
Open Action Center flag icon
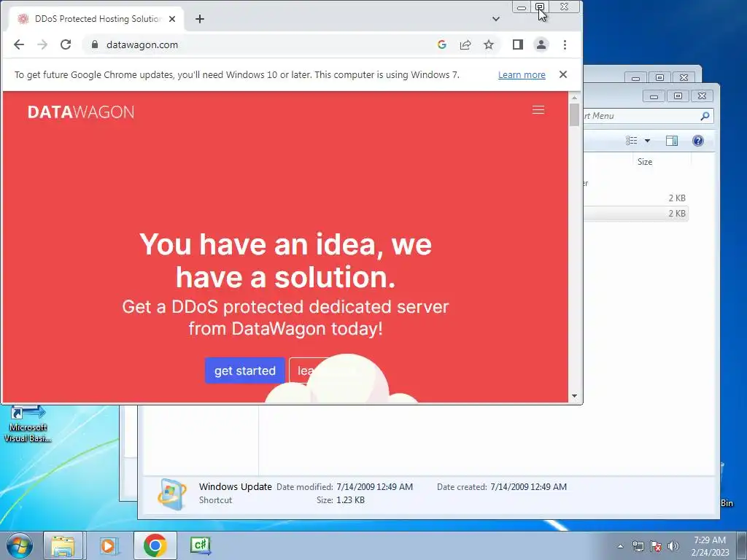coord(656,546)
